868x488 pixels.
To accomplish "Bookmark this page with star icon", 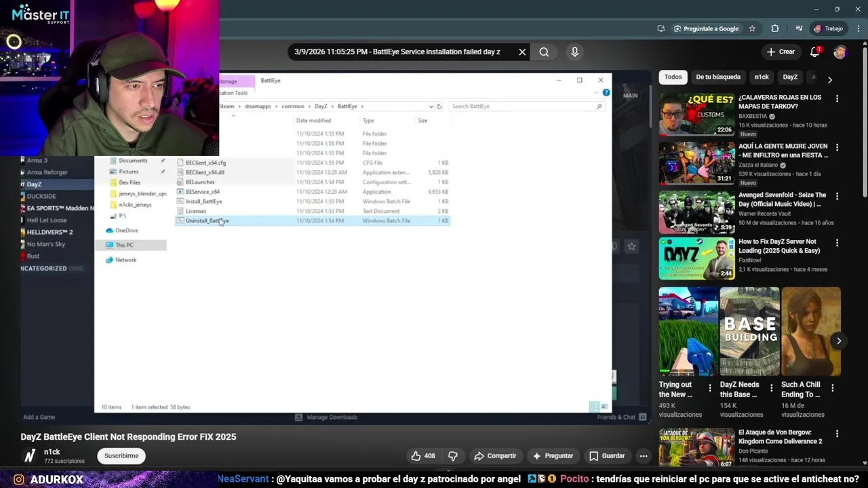I will point(752,28).
